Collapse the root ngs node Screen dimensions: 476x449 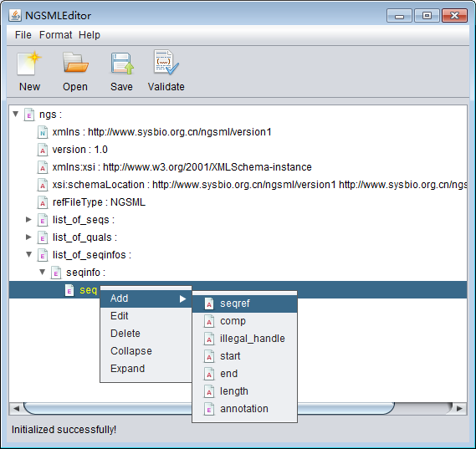click(16, 114)
